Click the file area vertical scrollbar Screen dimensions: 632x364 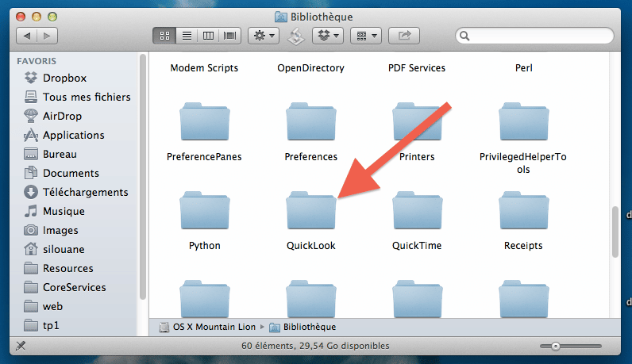point(615,232)
